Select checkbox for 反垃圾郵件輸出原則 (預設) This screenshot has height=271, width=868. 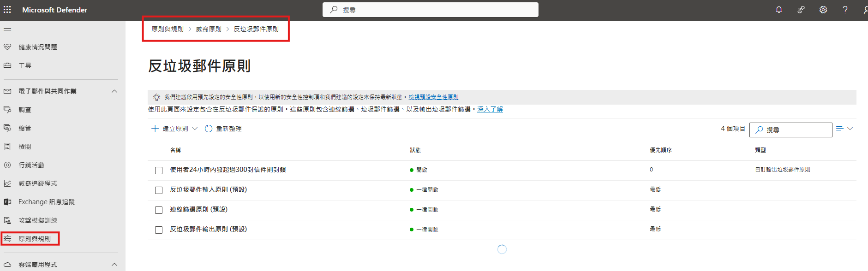pyautogui.click(x=159, y=230)
